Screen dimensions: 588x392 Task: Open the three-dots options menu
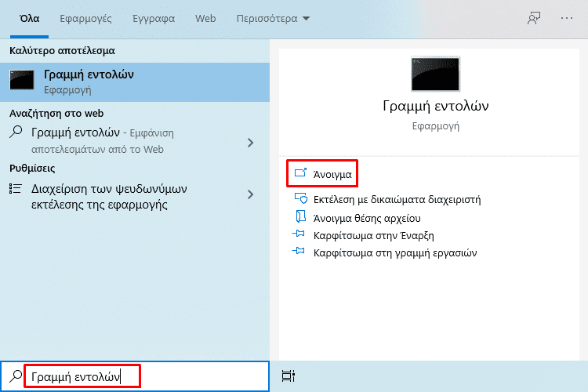click(x=567, y=18)
